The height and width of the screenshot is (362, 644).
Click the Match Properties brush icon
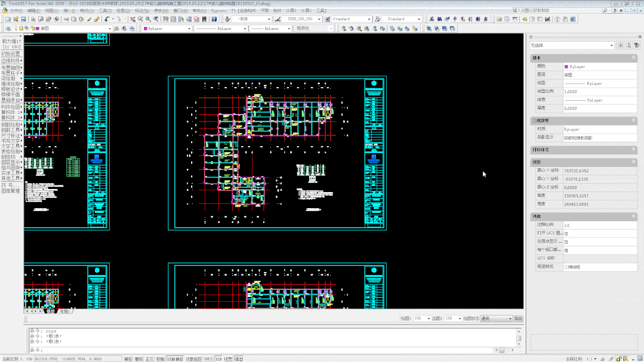click(89, 19)
